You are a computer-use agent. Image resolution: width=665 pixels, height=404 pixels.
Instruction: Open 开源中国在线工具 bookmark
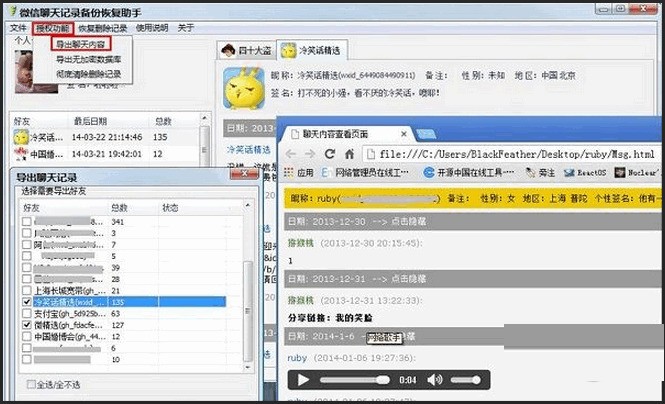[x=469, y=173]
